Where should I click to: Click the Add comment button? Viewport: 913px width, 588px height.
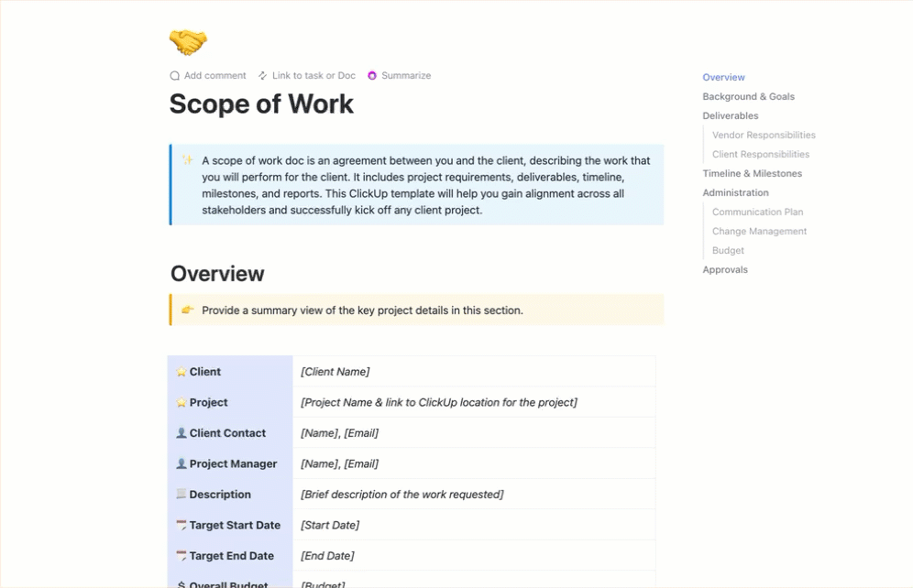(214, 76)
